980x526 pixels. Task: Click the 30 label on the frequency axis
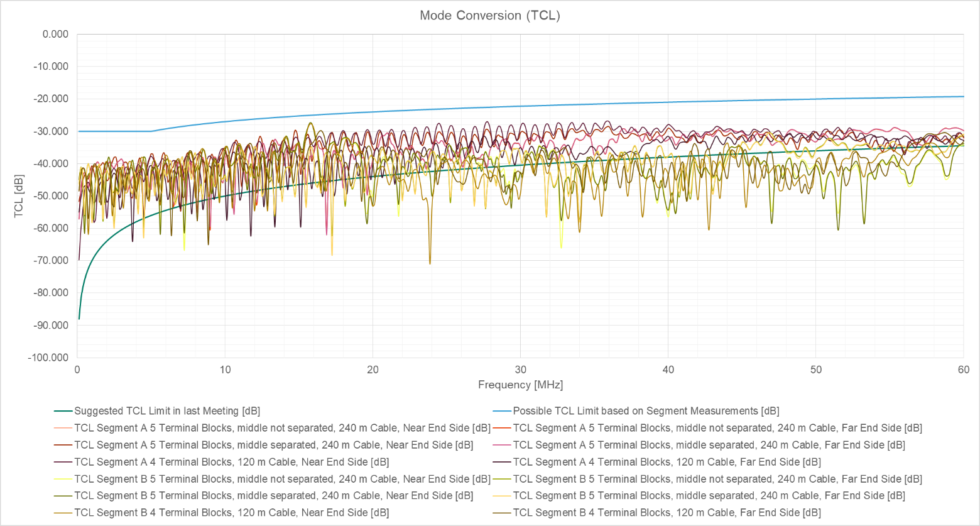pos(520,370)
